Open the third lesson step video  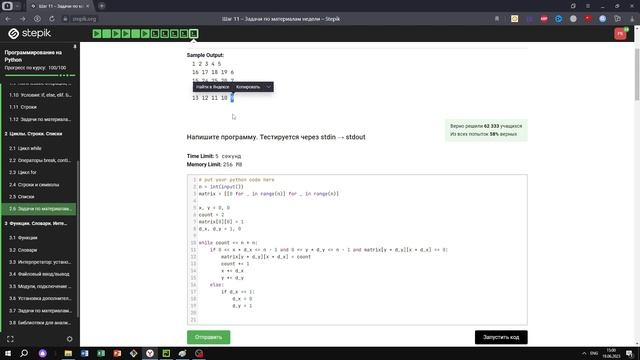pos(116,33)
